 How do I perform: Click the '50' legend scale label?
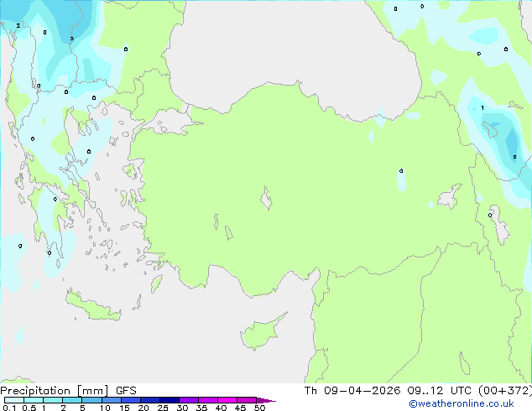[259, 408]
